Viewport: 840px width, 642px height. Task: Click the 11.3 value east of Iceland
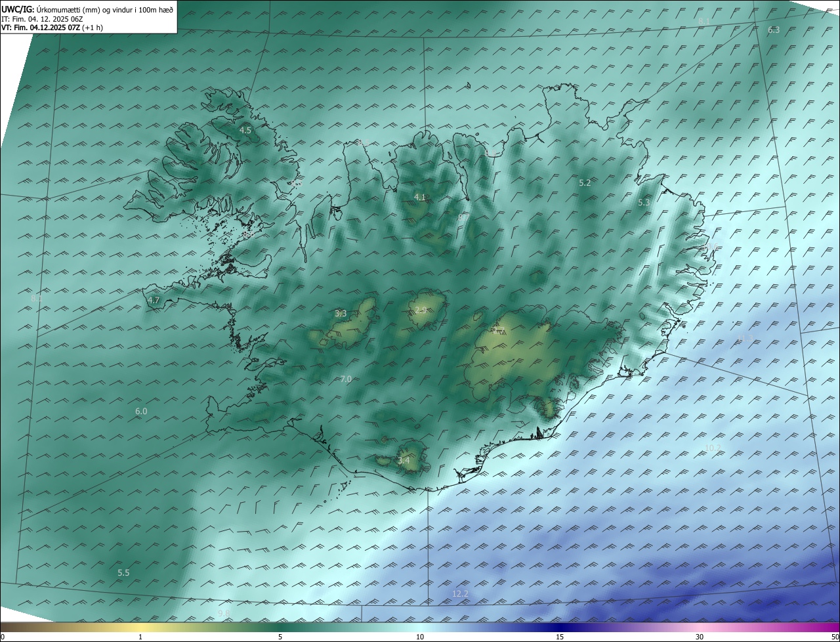click(x=745, y=339)
